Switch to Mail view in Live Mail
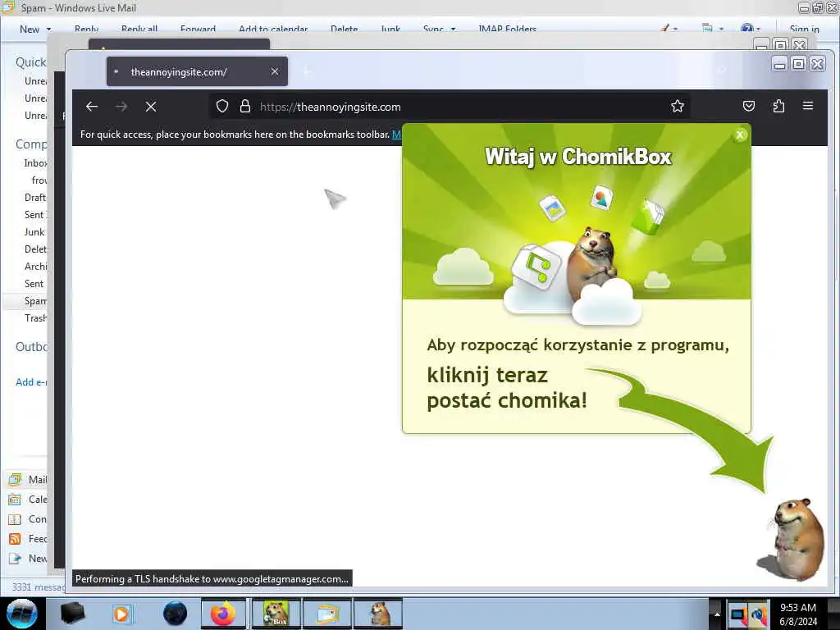Image resolution: width=840 pixels, height=630 pixels. click(x=28, y=479)
